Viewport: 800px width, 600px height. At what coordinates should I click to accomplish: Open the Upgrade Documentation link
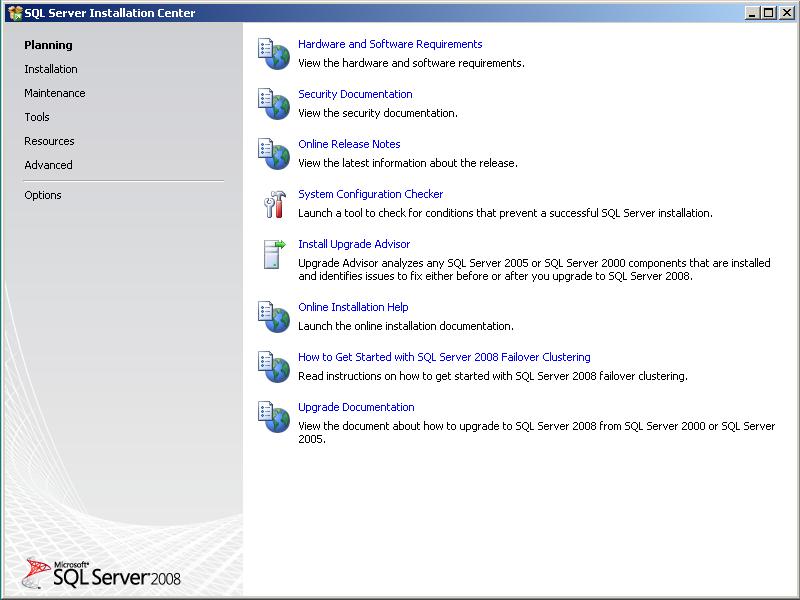coord(356,407)
